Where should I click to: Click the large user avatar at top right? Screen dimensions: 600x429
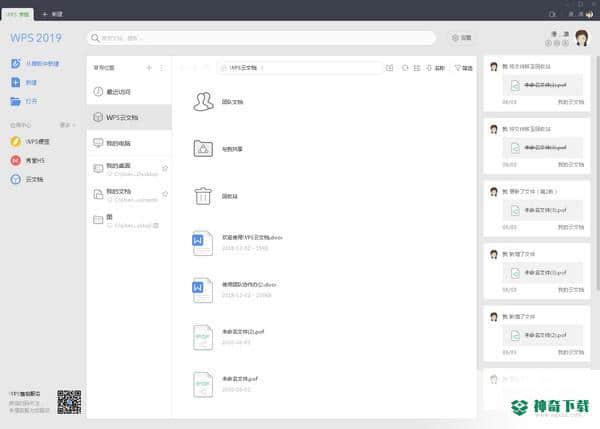coord(582,38)
